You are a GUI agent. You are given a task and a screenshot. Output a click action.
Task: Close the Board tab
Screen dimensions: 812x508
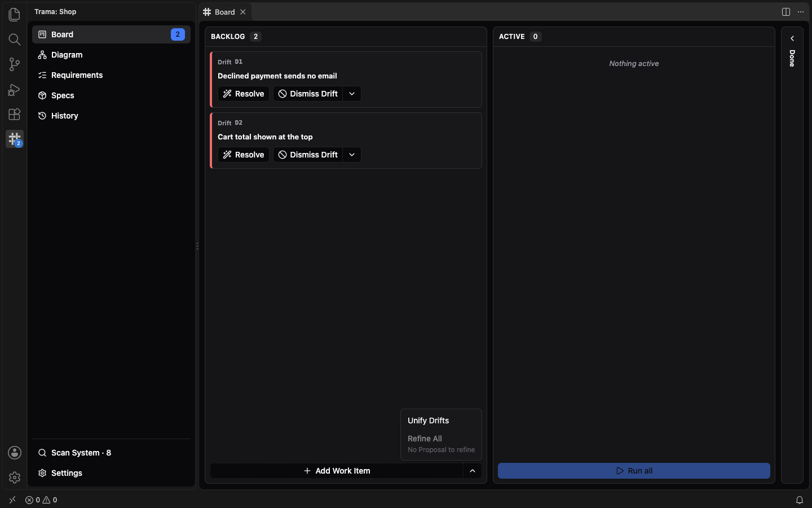(x=243, y=12)
